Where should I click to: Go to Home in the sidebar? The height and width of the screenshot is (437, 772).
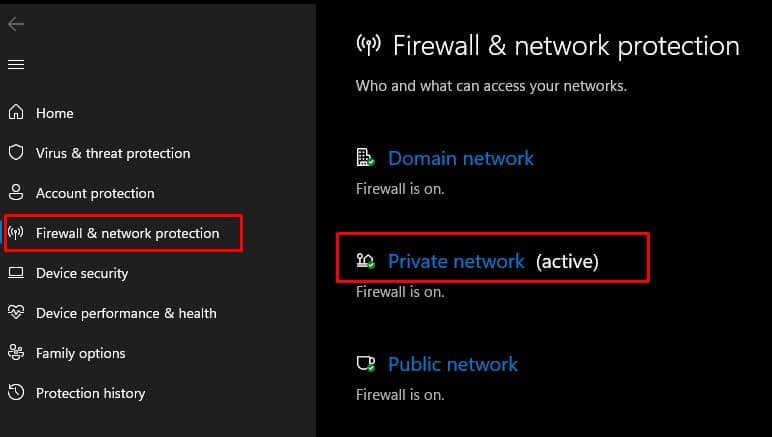pos(55,113)
